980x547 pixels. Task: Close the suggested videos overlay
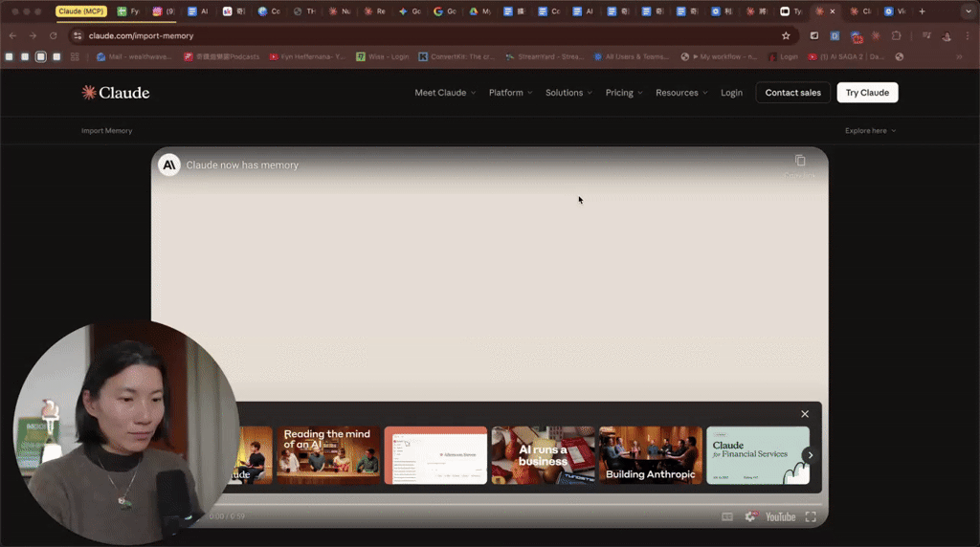pyautogui.click(x=805, y=414)
